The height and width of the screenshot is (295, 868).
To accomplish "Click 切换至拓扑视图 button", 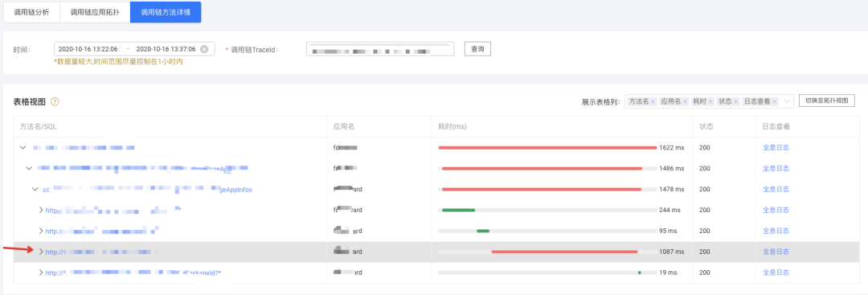I will pyautogui.click(x=826, y=100).
